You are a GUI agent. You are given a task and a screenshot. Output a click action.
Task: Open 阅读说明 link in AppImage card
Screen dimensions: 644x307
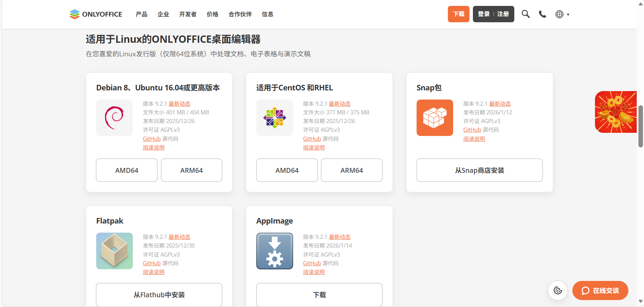[314, 272]
